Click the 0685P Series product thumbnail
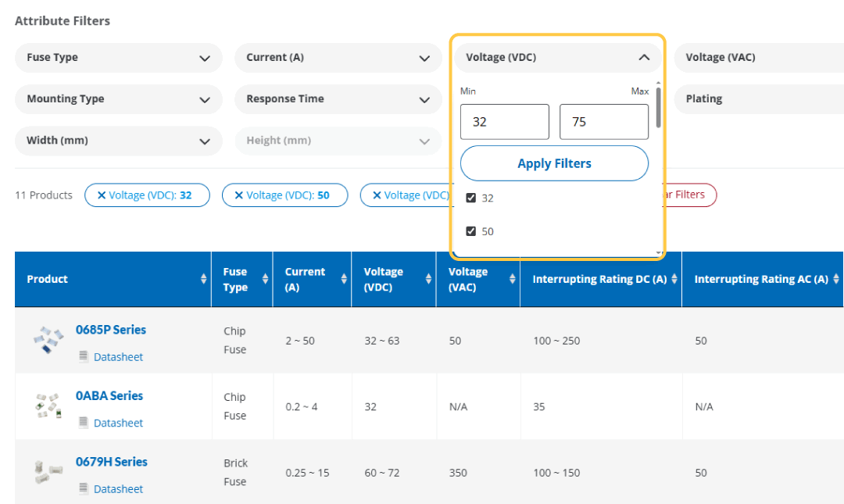Image resolution: width=844 pixels, height=504 pixels. point(48,339)
